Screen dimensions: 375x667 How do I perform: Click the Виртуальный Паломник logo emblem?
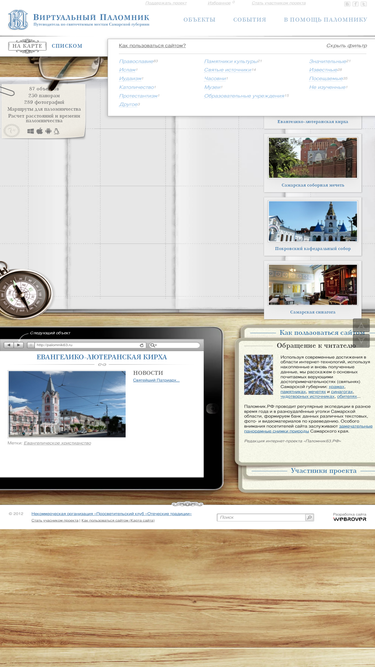click(18, 20)
